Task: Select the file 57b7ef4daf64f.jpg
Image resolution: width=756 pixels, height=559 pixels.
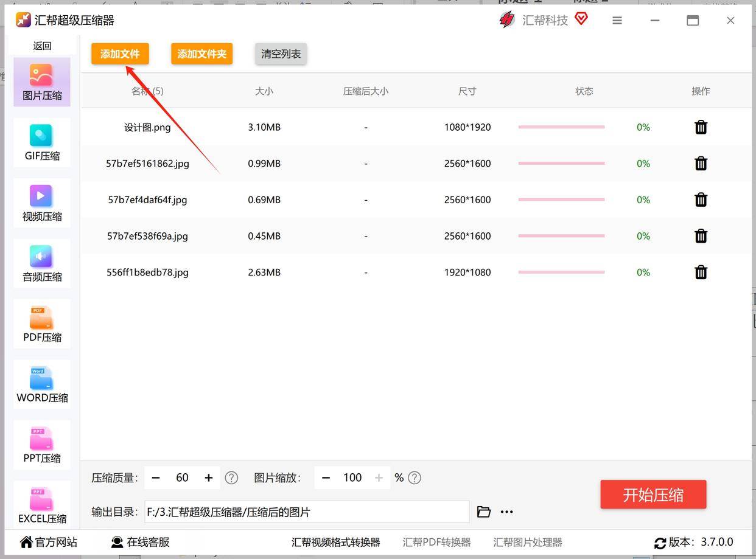Action: point(147,200)
